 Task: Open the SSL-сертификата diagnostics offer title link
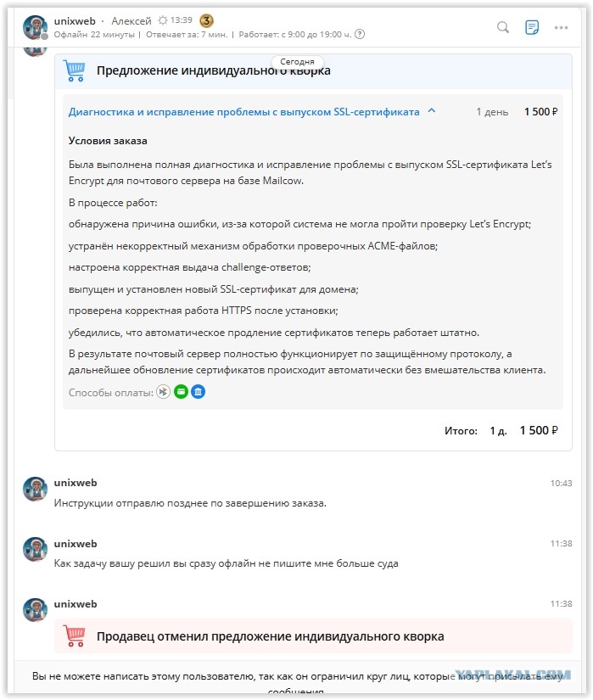coord(243,112)
